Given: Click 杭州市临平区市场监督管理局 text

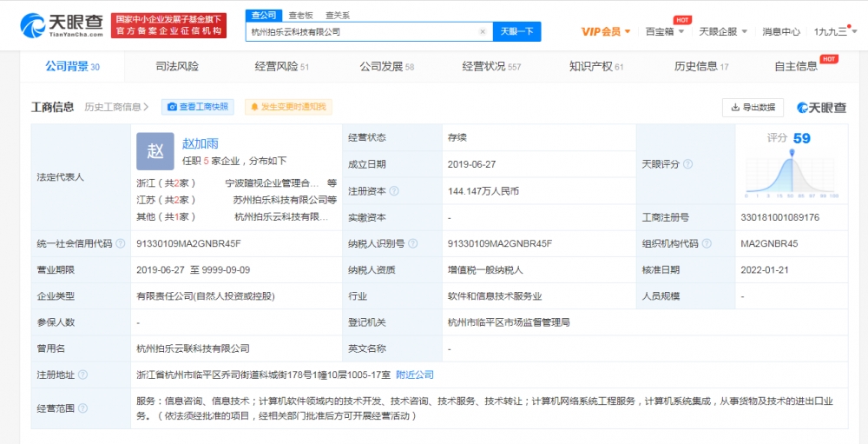Looking at the screenshot, I should [509, 322].
